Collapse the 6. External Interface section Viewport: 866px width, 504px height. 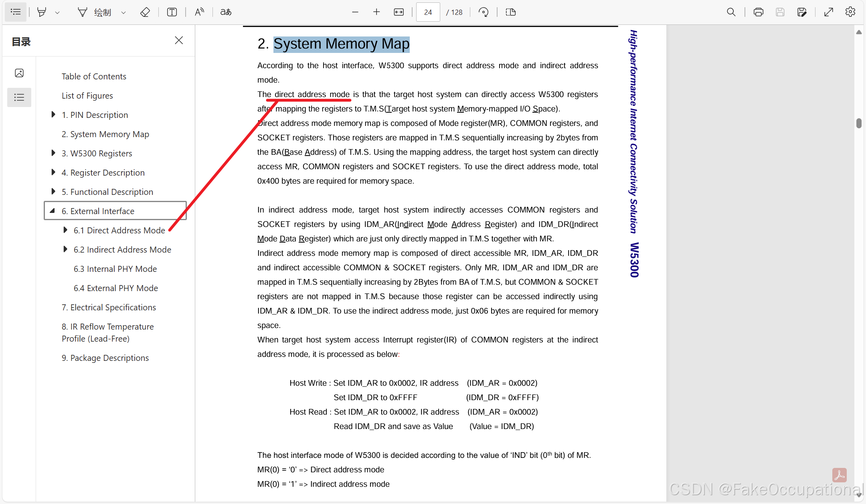click(x=53, y=211)
